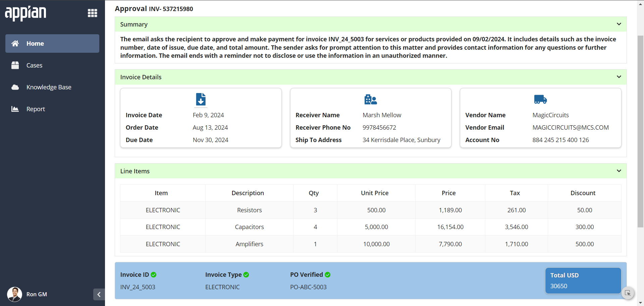Click the Total USD amount box

(583, 281)
